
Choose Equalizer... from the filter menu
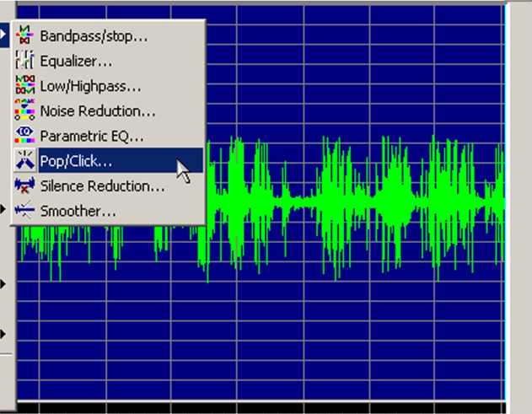click(x=109, y=61)
